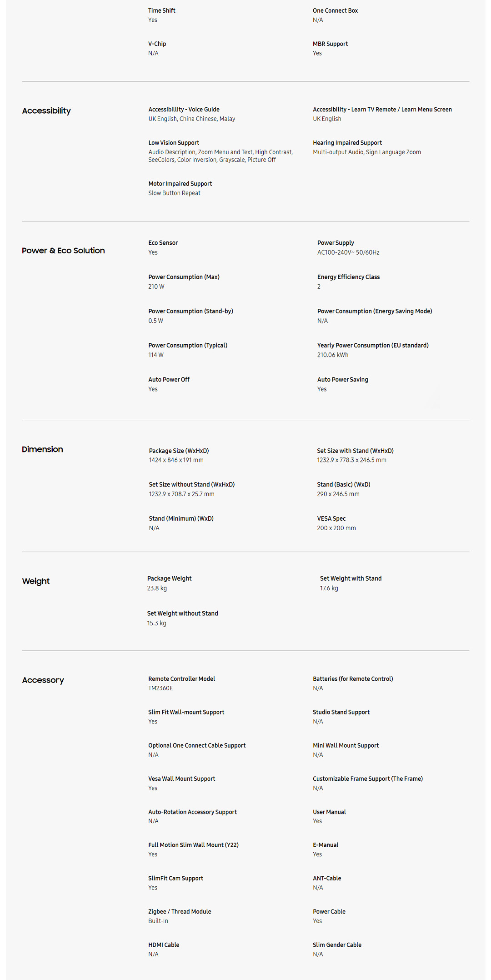Screen dimensions: 491x980
Task: Click the Slim Gender Cable label
Action: point(337,945)
